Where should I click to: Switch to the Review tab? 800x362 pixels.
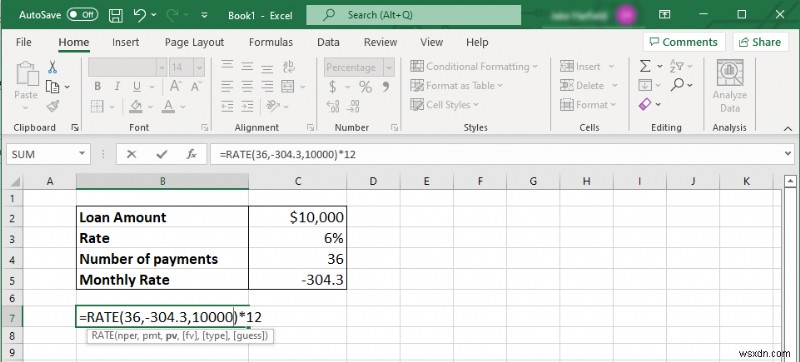coord(381,42)
